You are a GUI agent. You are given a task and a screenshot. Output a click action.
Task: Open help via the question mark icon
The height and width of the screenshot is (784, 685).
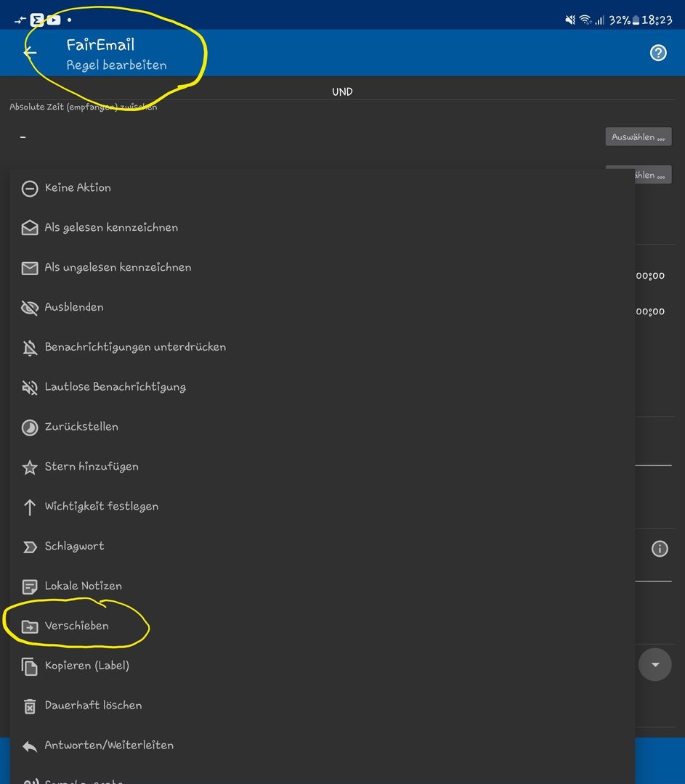658,52
